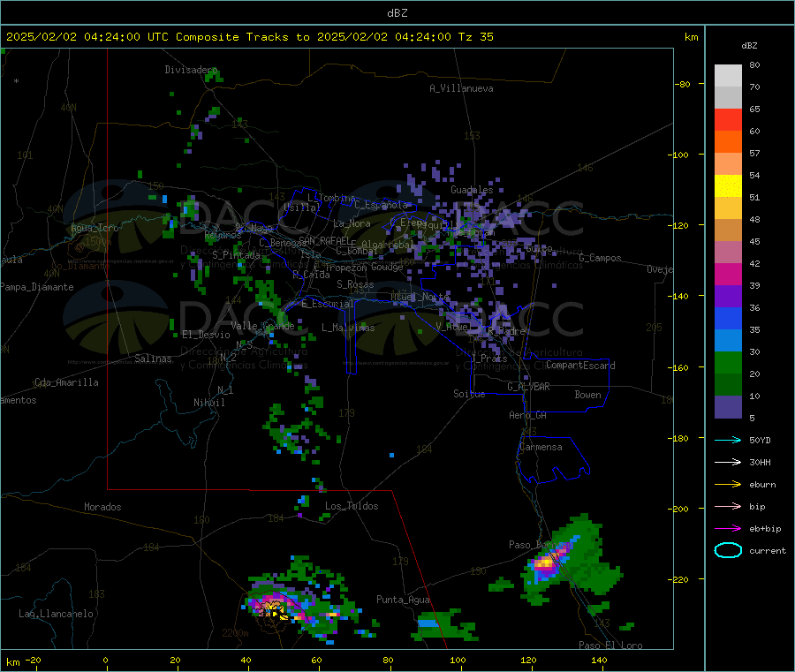Click the '0' km tick on bottom axis

pyautogui.click(x=105, y=660)
